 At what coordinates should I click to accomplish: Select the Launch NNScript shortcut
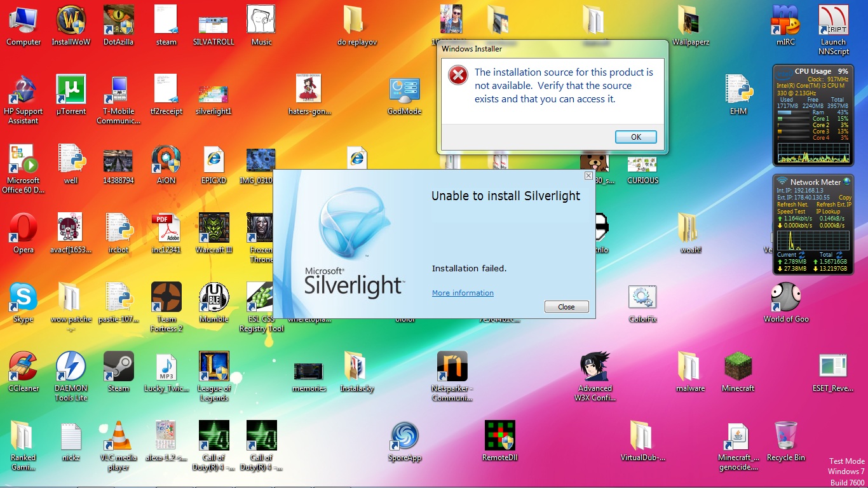pyautogui.click(x=834, y=30)
